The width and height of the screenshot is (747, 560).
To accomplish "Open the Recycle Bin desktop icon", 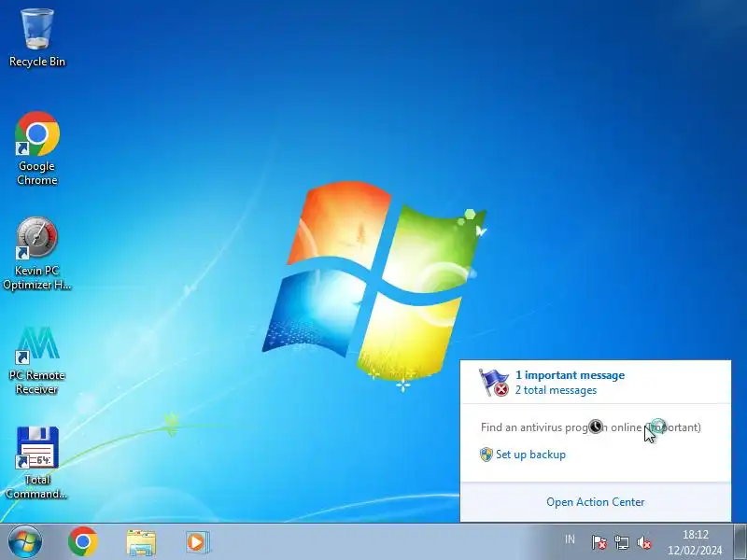I will click(x=37, y=38).
